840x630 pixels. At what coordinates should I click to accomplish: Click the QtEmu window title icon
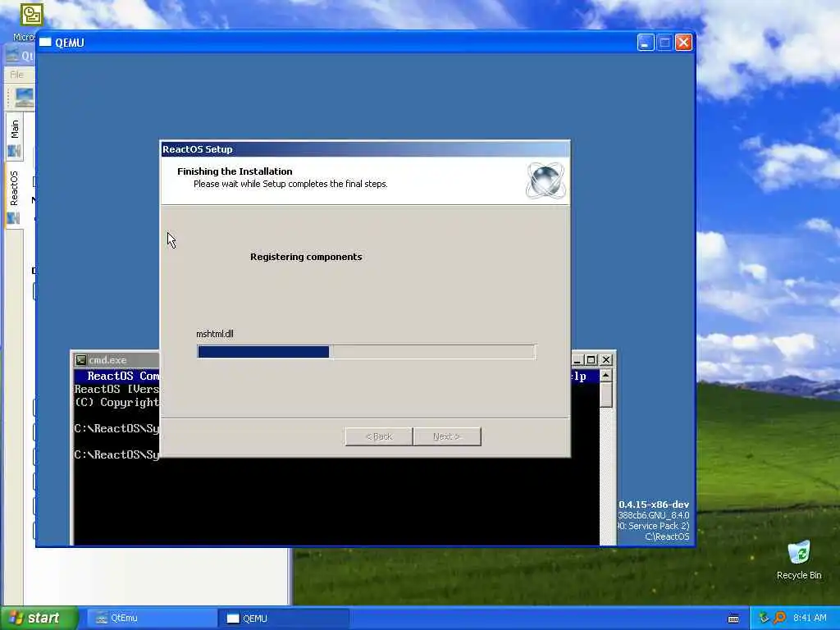click(11, 55)
